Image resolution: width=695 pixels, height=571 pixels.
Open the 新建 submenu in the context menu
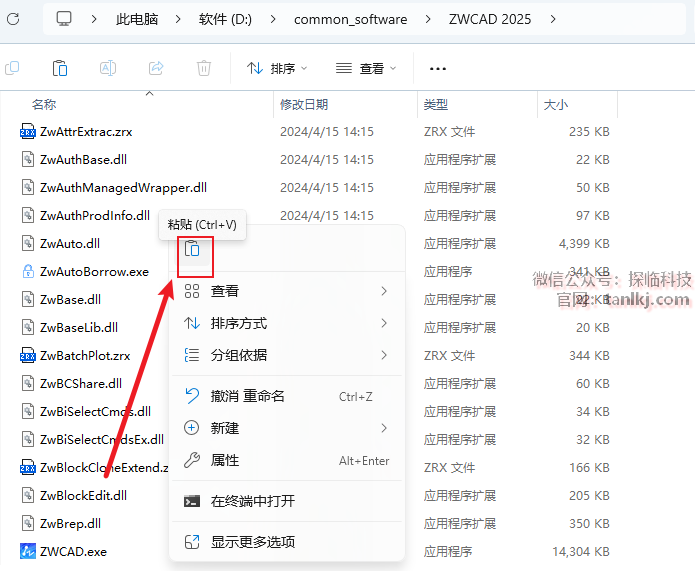(x=287, y=428)
